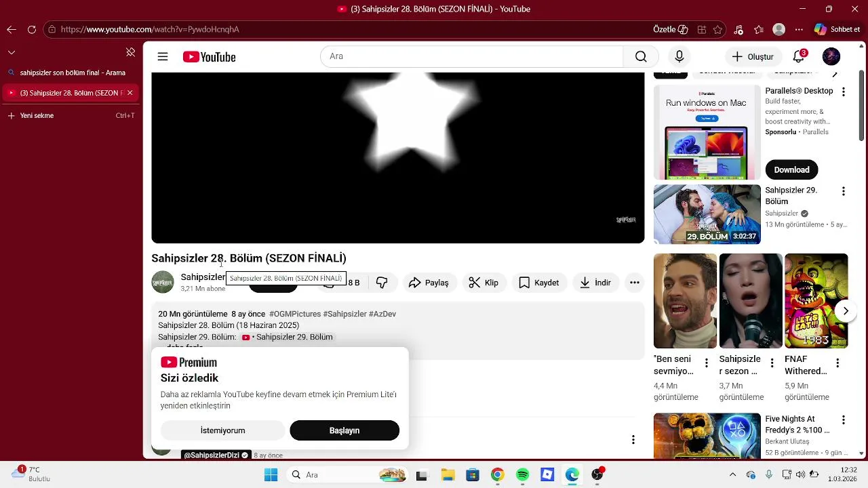Expand the vertical tabs collapse chevron
Image resolution: width=868 pixels, height=488 pixels.
(x=12, y=52)
